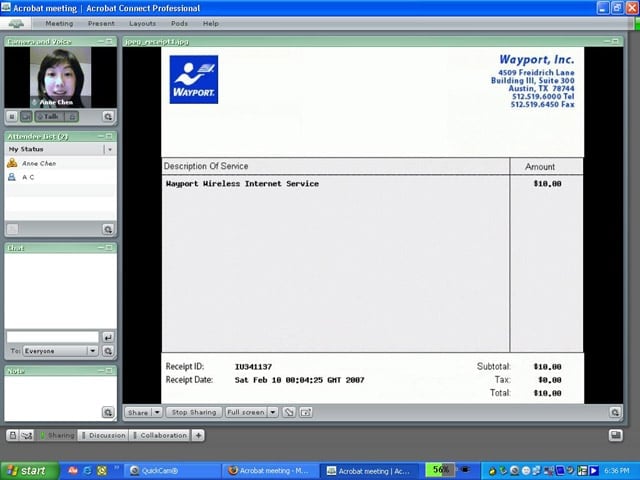Toggle the whiteboard overlay icon
The width and height of the screenshot is (640, 480).
(306, 412)
